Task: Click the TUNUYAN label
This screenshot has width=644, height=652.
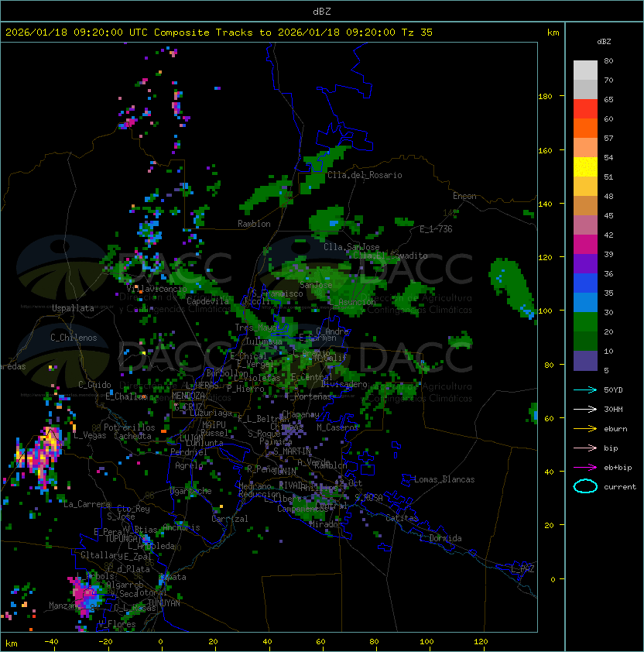Action: pyautogui.click(x=164, y=603)
